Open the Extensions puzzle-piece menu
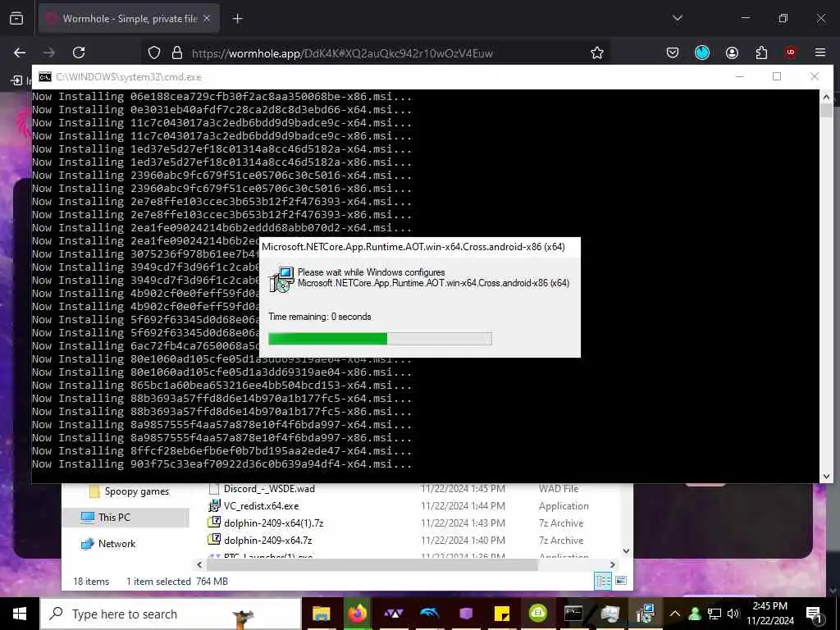Image resolution: width=840 pixels, height=630 pixels. [761, 52]
